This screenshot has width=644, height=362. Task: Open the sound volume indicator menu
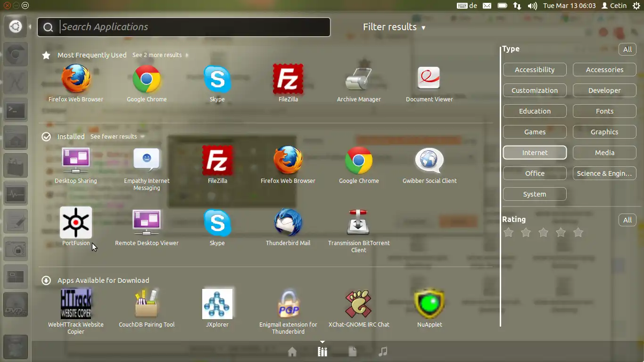tap(533, 6)
